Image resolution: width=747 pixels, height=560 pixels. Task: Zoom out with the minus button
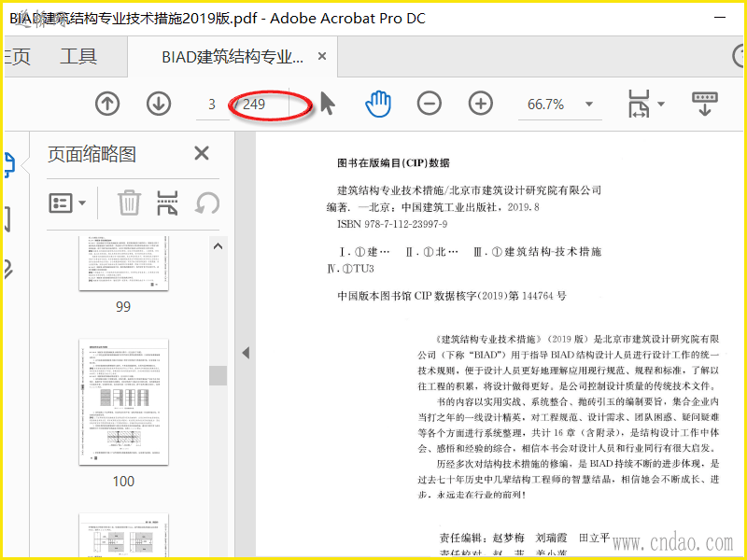pyautogui.click(x=430, y=104)
